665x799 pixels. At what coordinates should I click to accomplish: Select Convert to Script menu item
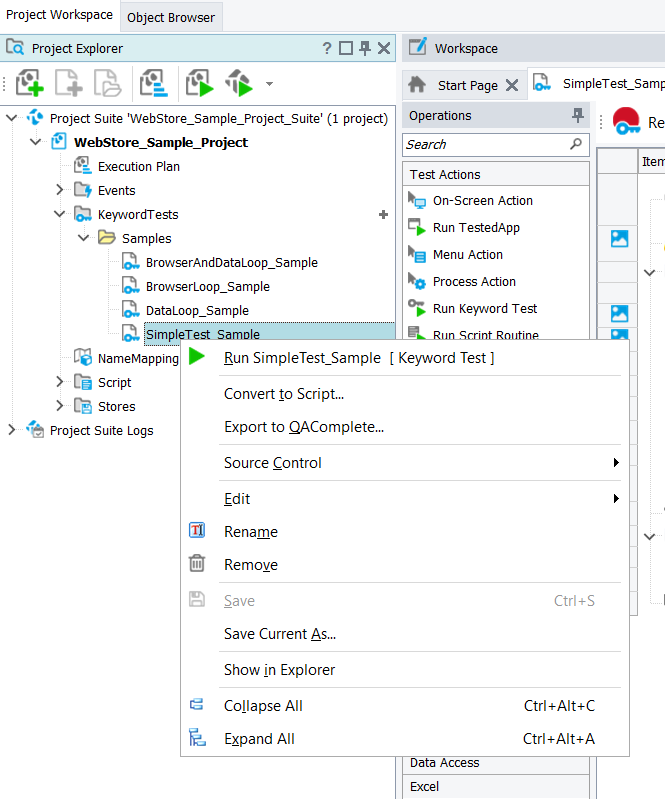pyautogui.click(x=284, y=394)
